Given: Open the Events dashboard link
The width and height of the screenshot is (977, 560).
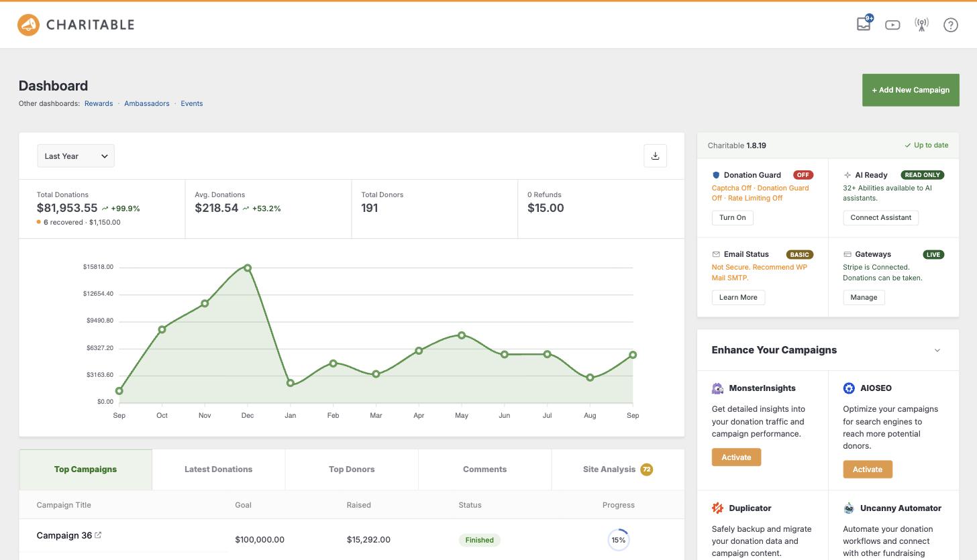Looking at the screenshot, I should click(192, 103).
